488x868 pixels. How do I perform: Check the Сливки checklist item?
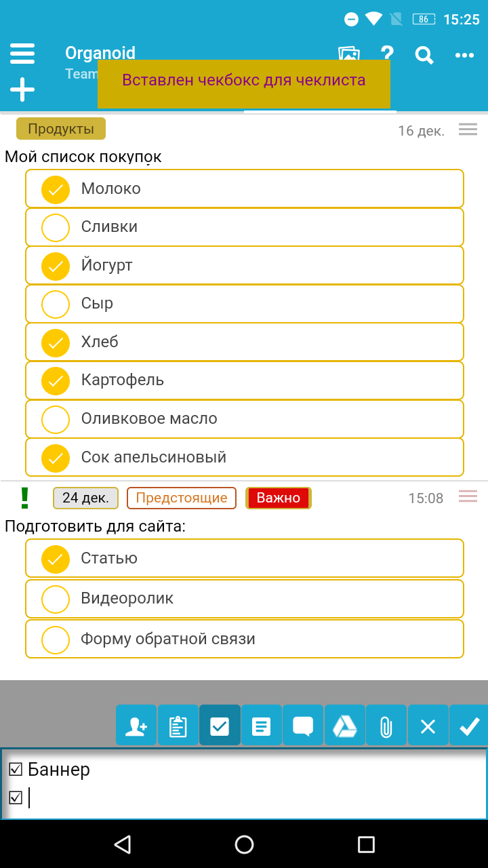[x=56, y=227]
